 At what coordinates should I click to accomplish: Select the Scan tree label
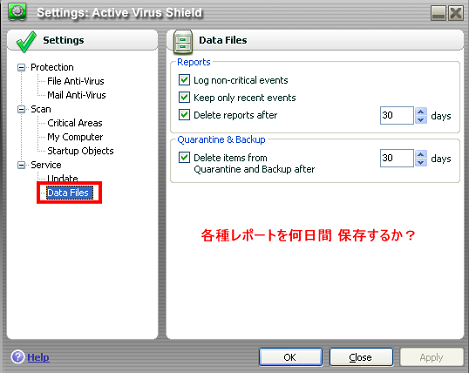(x=41, y=109)
